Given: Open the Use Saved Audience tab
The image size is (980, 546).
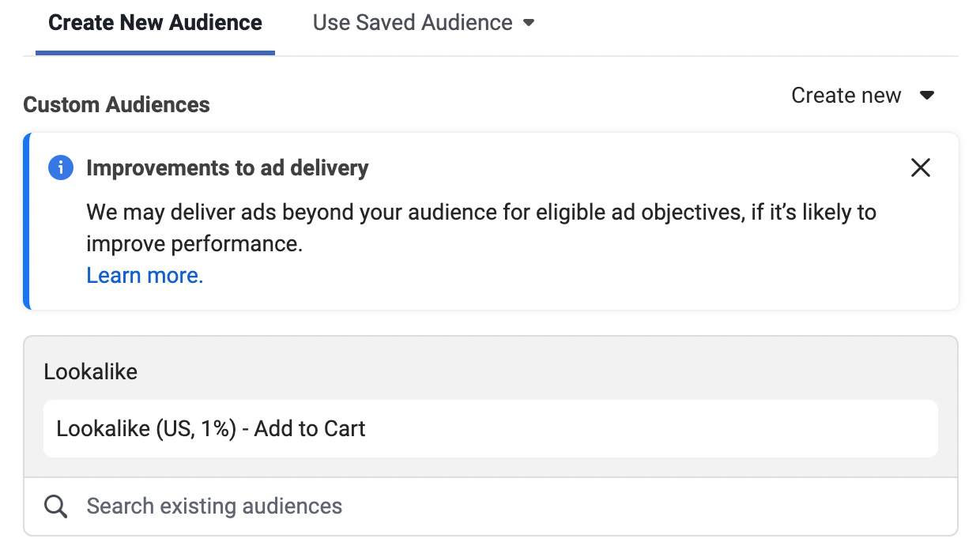Looking at the screenshot, I should (413, 23).
